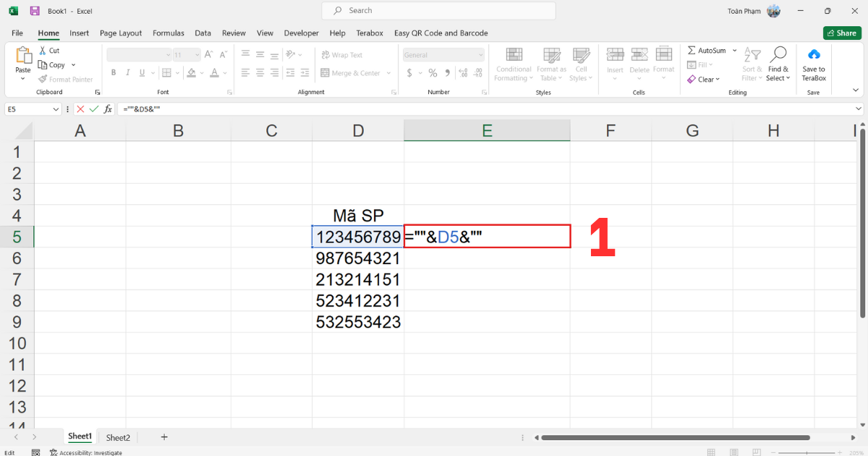Open the Number Format dropdown showing General
The image size is (868, 456).
click(443, 54)
